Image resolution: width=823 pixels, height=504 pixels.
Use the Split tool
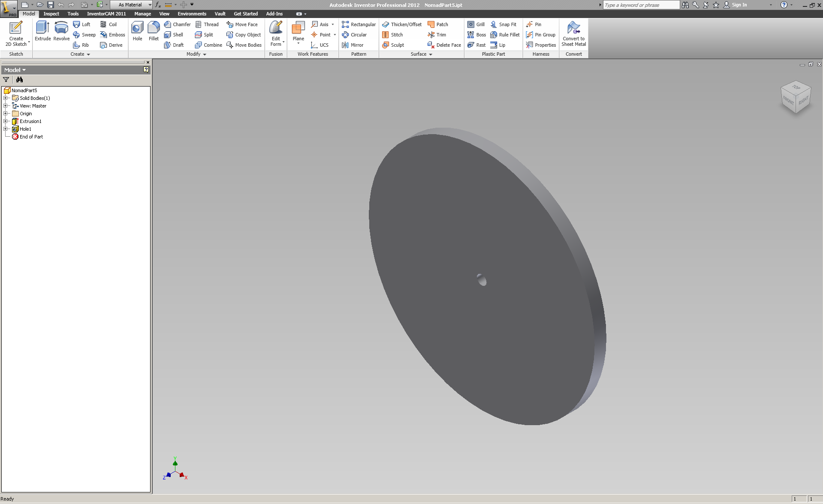point(204,35)
